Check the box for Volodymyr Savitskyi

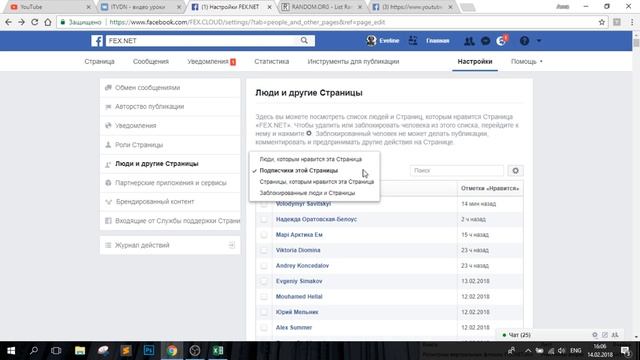point(264,204)
